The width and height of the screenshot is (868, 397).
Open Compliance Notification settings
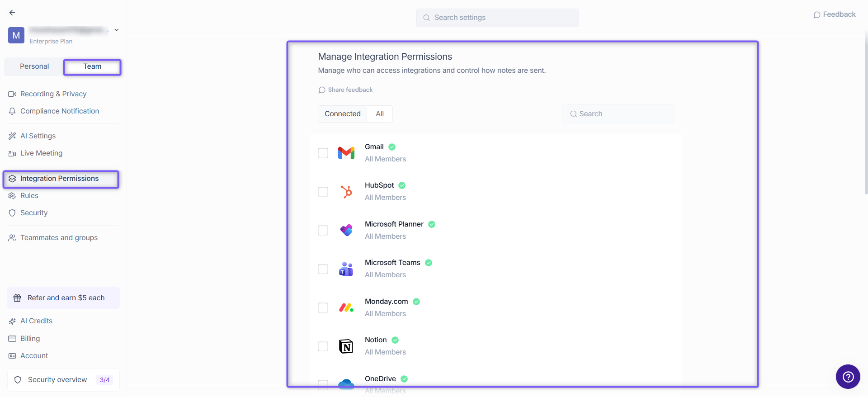(x=60, y=111)
